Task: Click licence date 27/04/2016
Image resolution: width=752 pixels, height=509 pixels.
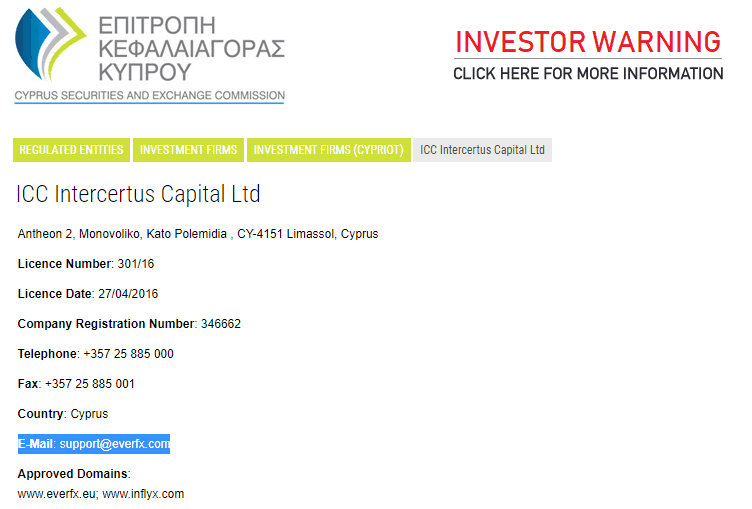Action: point(128,294)
